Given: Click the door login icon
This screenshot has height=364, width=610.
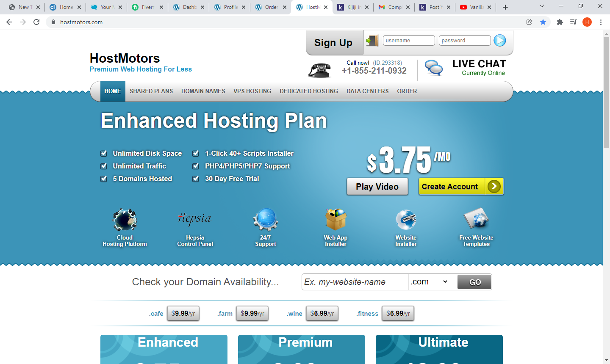Looking at the screenshot, I should point(372,41).
